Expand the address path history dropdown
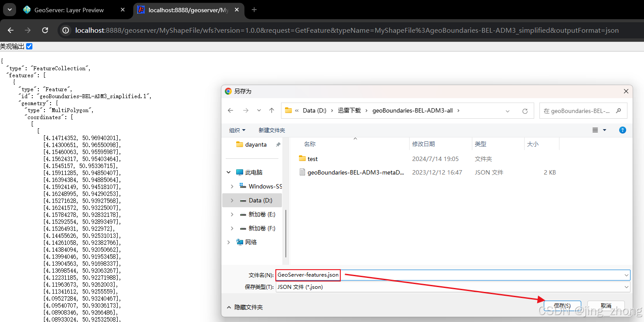Image resolution: width=644 pixels, height=322 pixels. (508, 111)
